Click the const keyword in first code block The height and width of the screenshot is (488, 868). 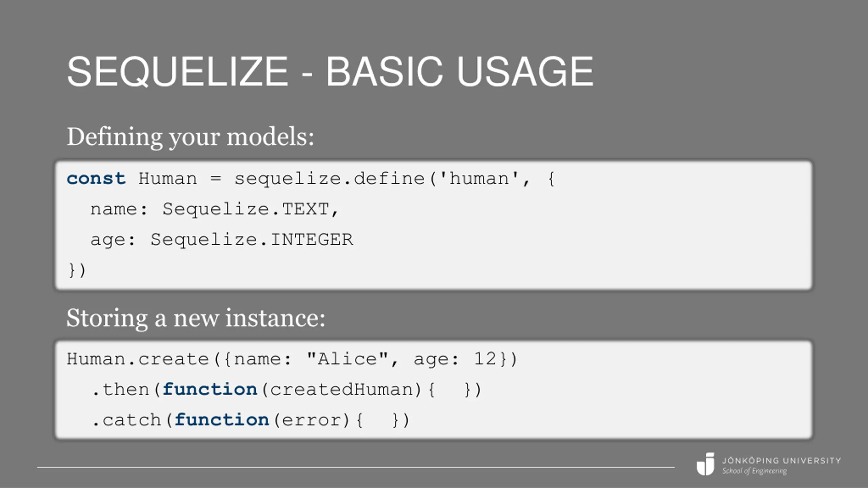(x=96, y=179)
